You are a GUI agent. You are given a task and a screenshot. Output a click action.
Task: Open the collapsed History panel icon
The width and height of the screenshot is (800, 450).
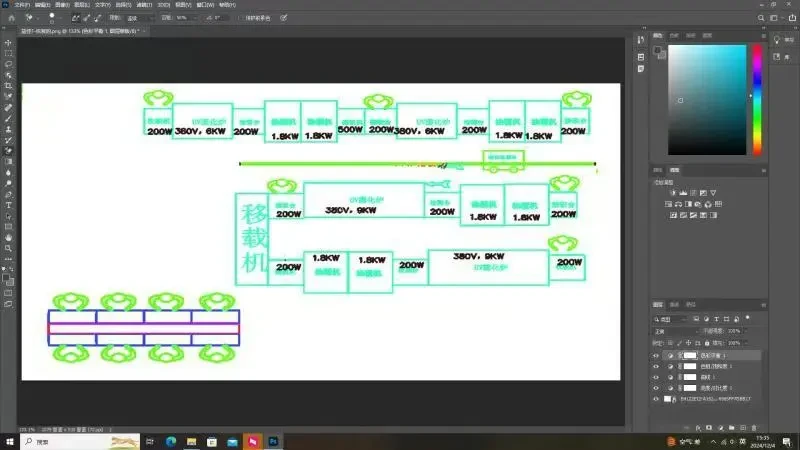(641, 40)
